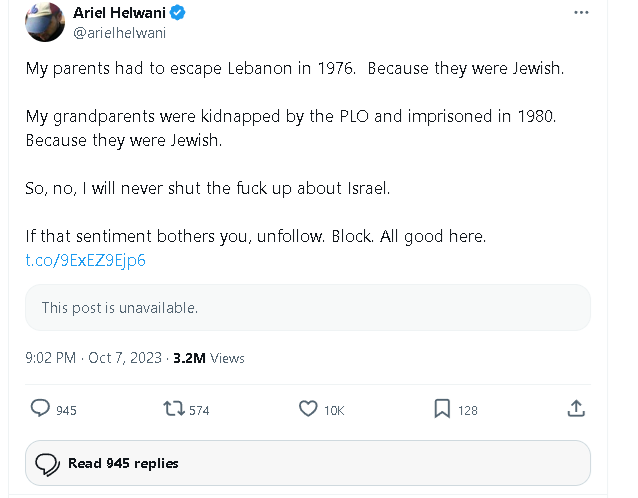
Task: Click the Ariel Helwani display name
Action: click(119, 13)
